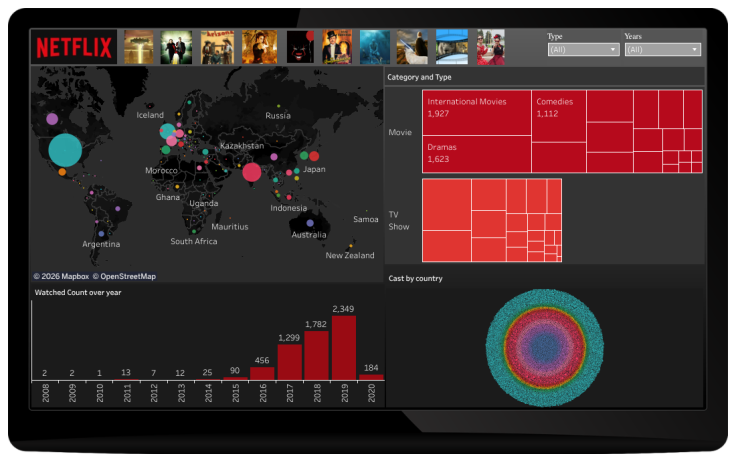Click the teal bubble over United Kingdom
This screenshot has height=454, width=736.
pyautogui.click(x=167, y=131)
